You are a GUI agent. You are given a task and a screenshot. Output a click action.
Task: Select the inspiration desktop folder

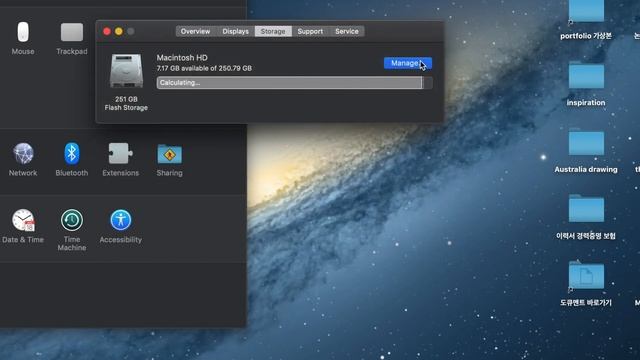(586, 75)
